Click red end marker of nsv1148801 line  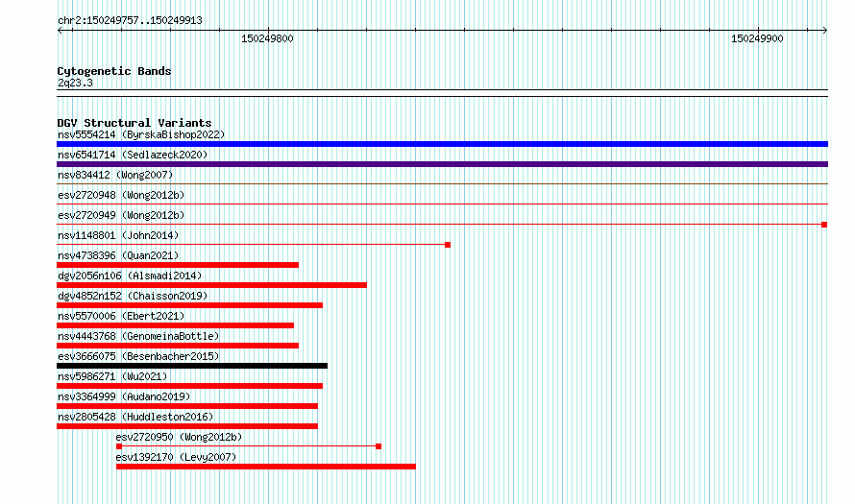click(x=448, y=245)
